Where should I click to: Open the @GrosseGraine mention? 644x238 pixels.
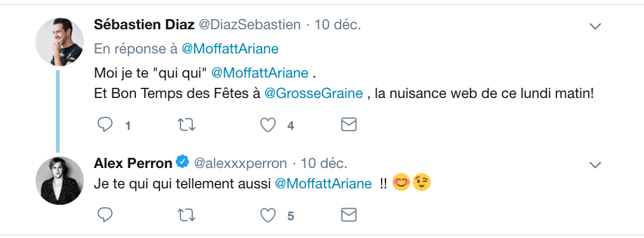click(x=314, y=94)
